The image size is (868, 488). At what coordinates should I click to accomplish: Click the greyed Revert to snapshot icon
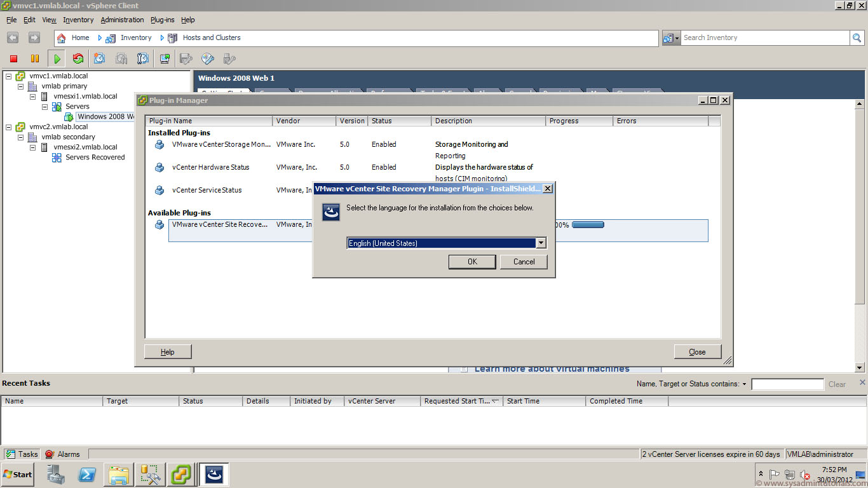click(121, 58)
